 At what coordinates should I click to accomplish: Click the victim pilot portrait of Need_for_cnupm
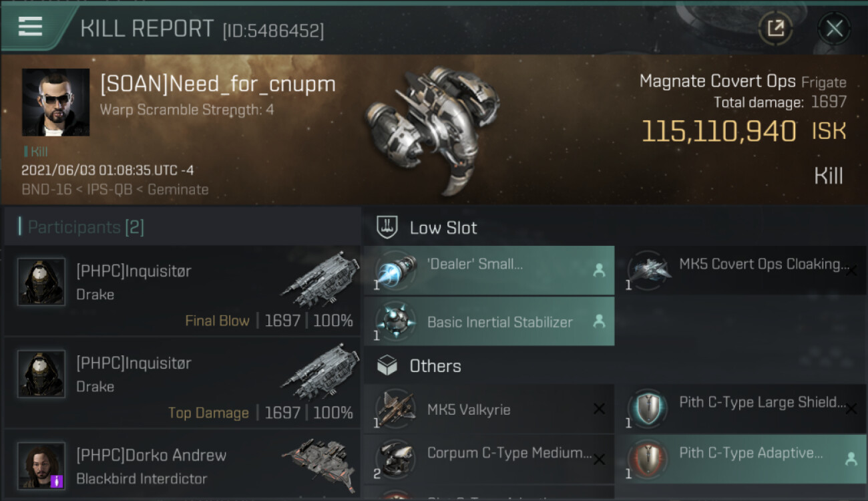(55, 102)
